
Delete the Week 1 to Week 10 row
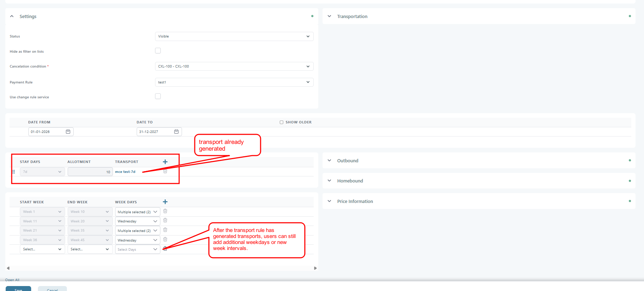[x=165, y=211]
